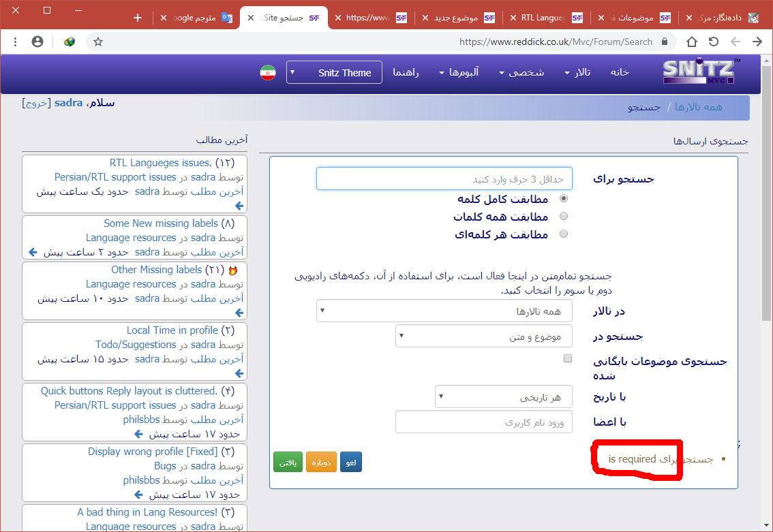Click the 'جستجو برای' search text field
Image resolution: width=773 pixels, height=532 pixels.
pos(444,178)
